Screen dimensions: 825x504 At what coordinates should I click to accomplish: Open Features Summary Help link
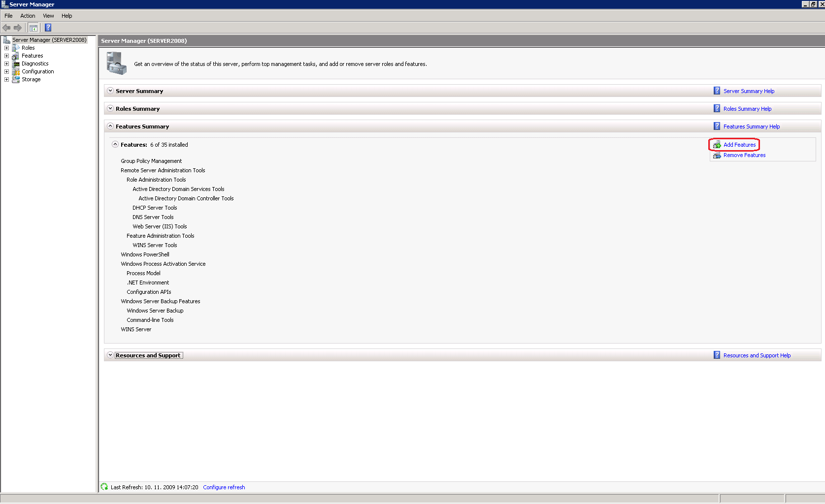point(752,126)
